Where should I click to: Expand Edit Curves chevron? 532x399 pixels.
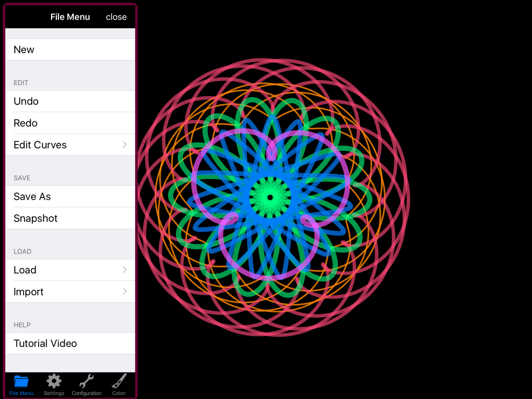coord(124,145)
